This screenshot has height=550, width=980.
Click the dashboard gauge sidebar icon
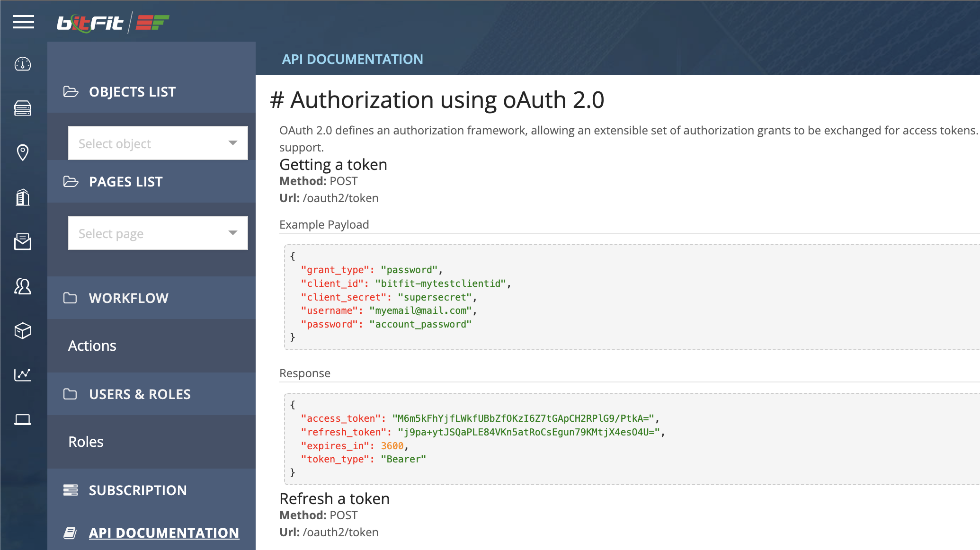click(23, 64)
